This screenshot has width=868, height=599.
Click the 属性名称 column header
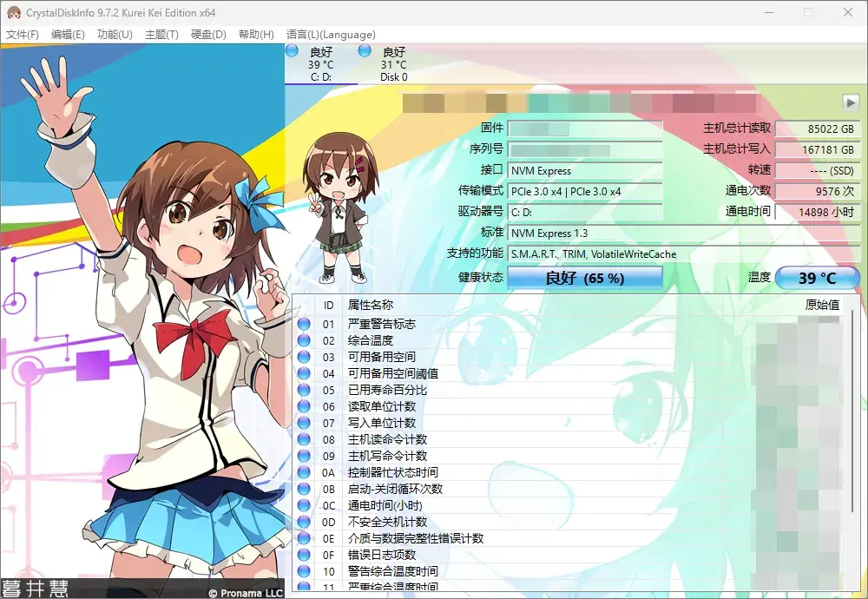[371, 305]
